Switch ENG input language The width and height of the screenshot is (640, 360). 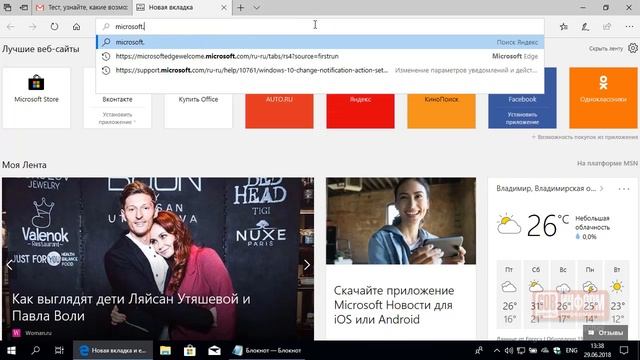(x=571, y=350)
